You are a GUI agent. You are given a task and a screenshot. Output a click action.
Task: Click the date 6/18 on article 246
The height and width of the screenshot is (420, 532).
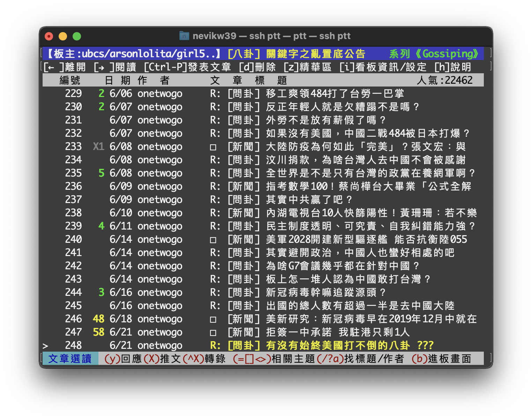click(x=121, y=319)
